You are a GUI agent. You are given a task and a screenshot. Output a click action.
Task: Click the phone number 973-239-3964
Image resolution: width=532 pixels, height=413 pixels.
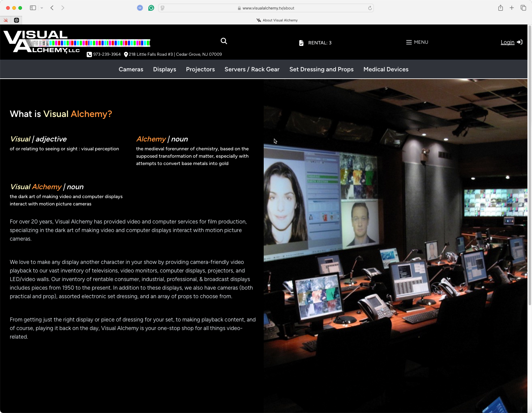tap(107, 54)
